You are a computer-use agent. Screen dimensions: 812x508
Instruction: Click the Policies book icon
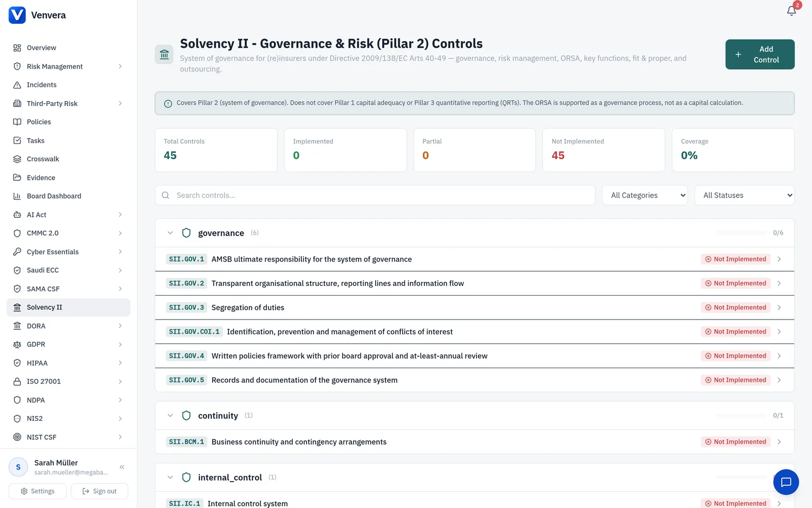tap(17, 122)
